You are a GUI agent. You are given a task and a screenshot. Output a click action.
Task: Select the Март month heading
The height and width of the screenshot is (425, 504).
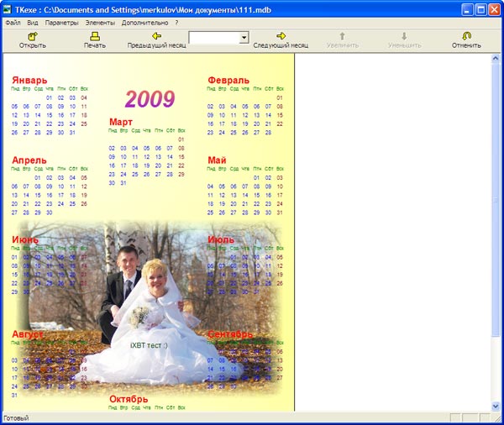coord(121,122)
